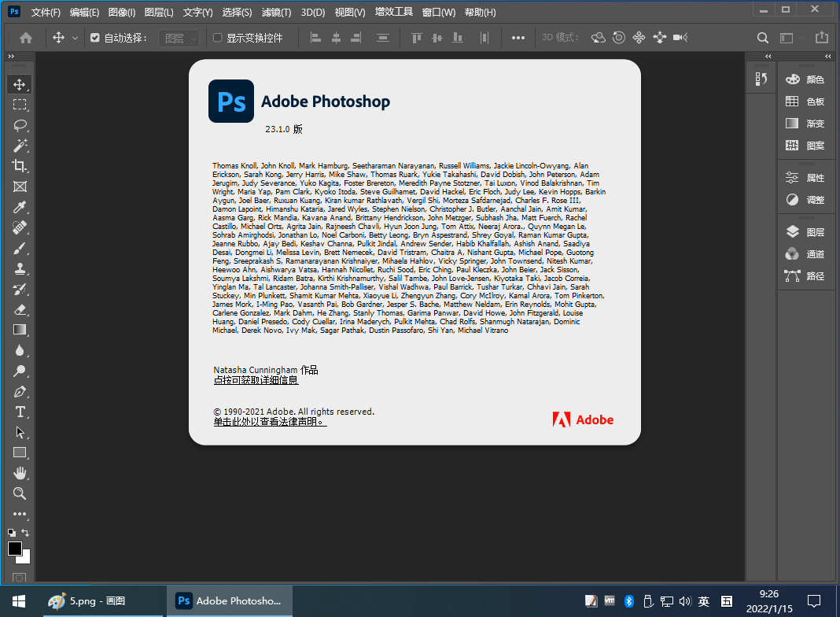Select the Path Selection tool
The image size is (840, 617).
click(20, 432)
